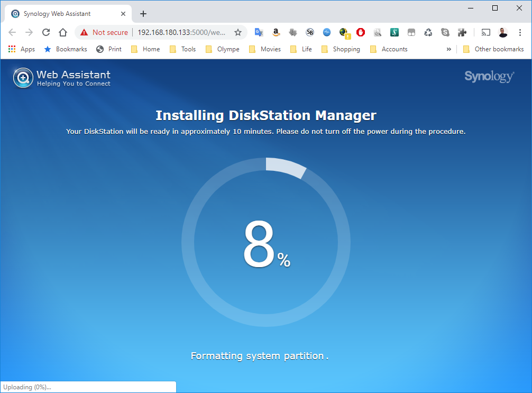The image size is (532, 393).
Task: Click the Cast media icon
Action: coord(486,32)
